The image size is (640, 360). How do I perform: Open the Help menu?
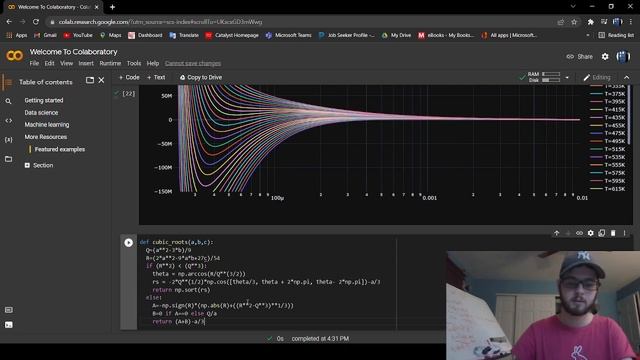tap(153, 64)
